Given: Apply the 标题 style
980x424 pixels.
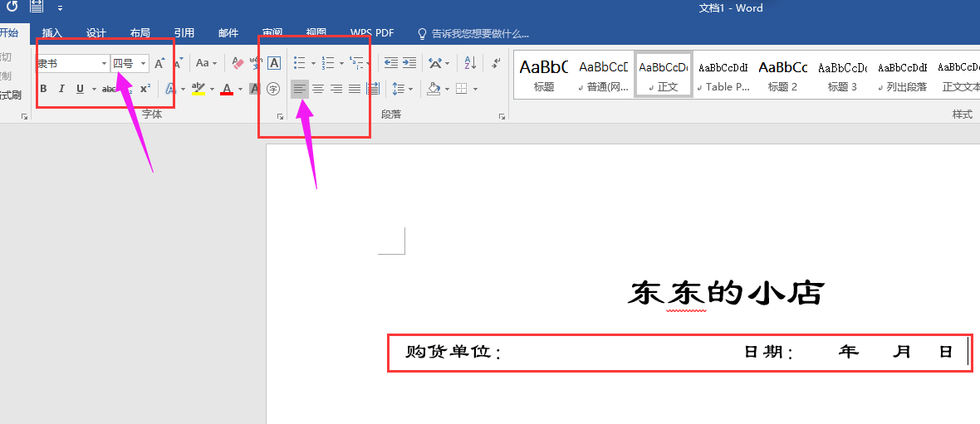Looking at the screenshot, I should coord(544,75).
